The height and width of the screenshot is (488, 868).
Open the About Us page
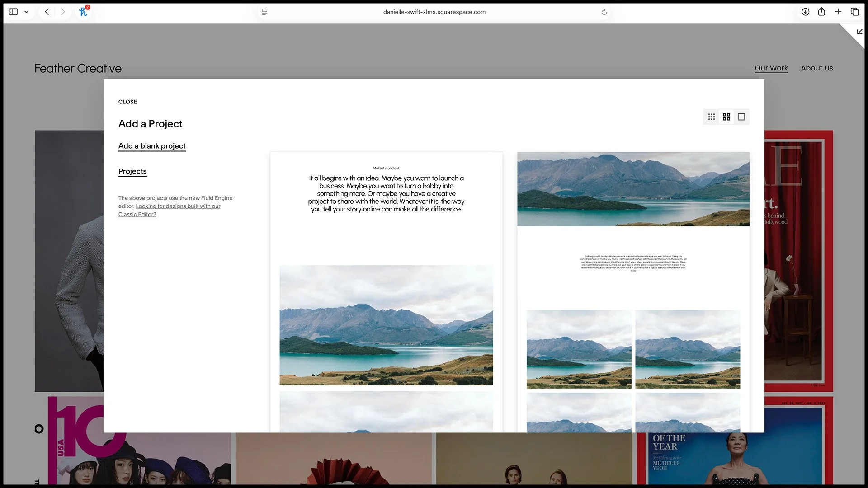pos(816,68)
